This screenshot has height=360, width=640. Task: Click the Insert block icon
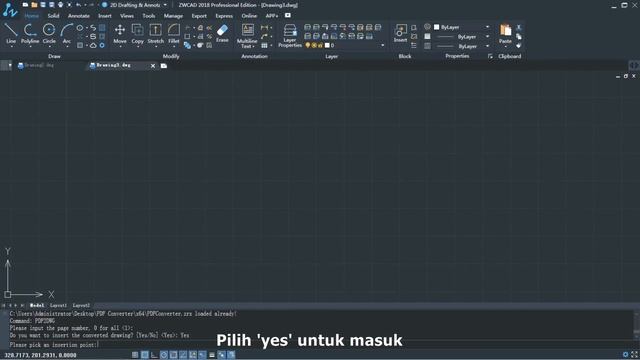click(x=400, y=33)
